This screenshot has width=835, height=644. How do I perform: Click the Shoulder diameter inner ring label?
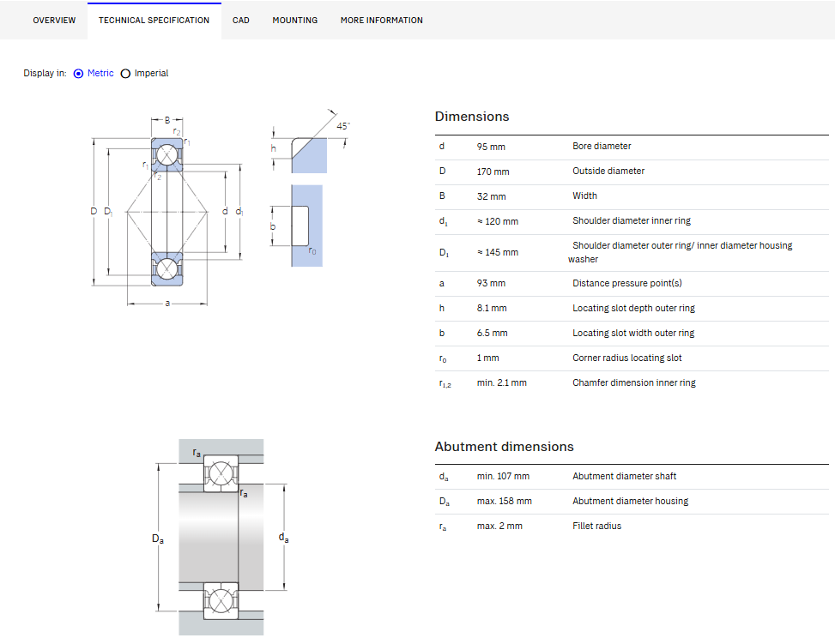tap(632, 220)
